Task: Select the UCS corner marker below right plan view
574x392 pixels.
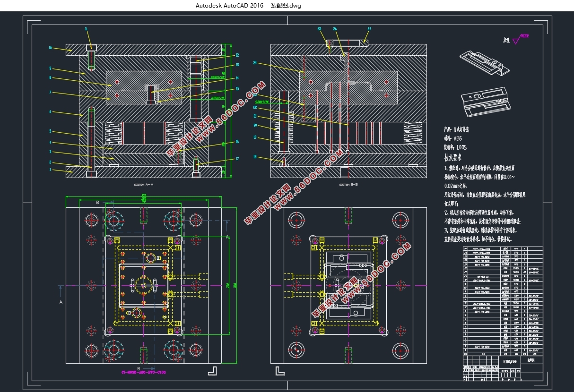Action: (x=279, y=370)
